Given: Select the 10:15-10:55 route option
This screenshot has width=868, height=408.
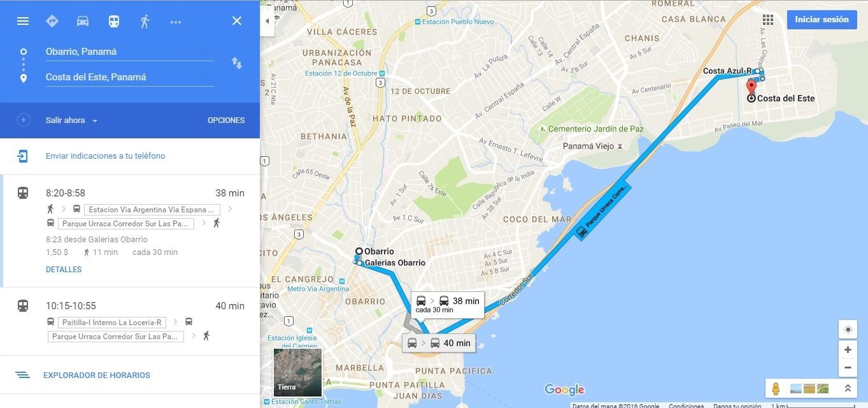Looking at the screenshot, I should (x=130, y=321).
